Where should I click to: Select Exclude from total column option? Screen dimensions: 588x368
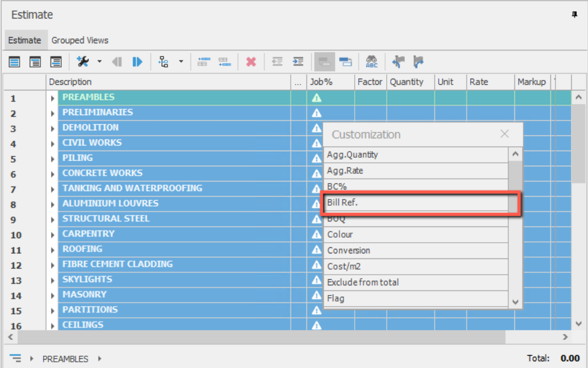[416, 283]
